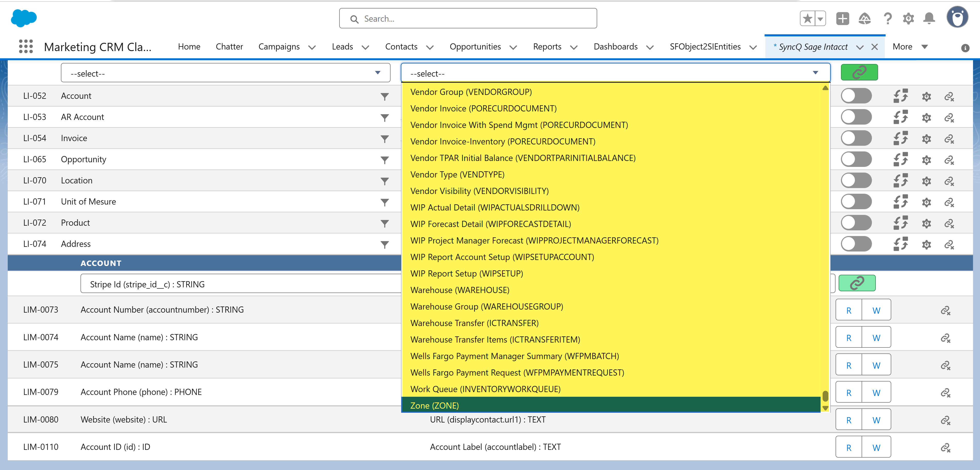Viewport: 980px width, 470px height.
Task: Click the unlink icon in LI-054 Invoice row
Action: (x=949, y=139)
